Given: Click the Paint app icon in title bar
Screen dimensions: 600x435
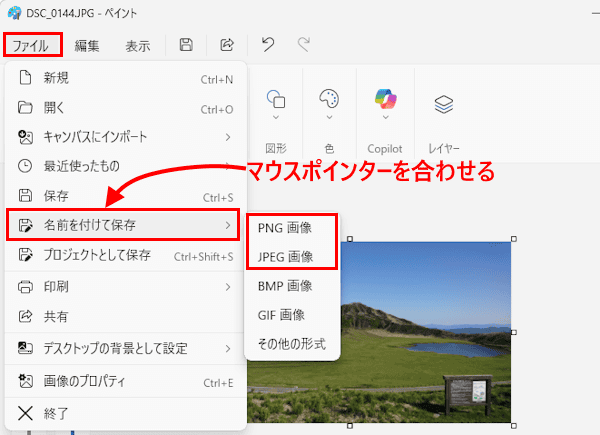Looking at the screenshot, I should coord(14,13).
